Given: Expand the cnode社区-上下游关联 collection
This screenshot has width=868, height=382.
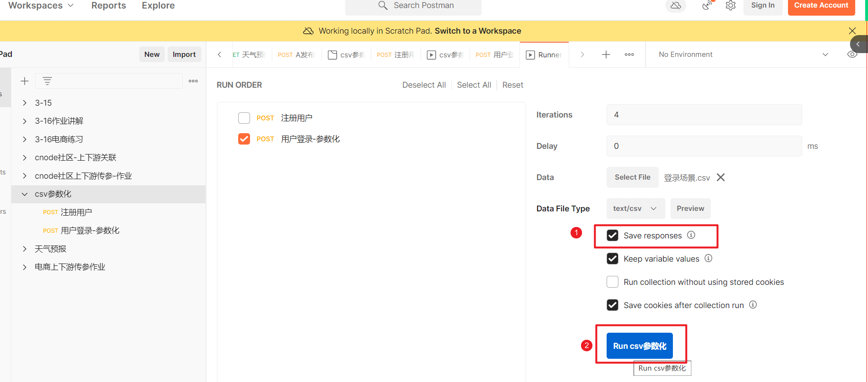Looking at the screenshot, I should pos(25,157).
